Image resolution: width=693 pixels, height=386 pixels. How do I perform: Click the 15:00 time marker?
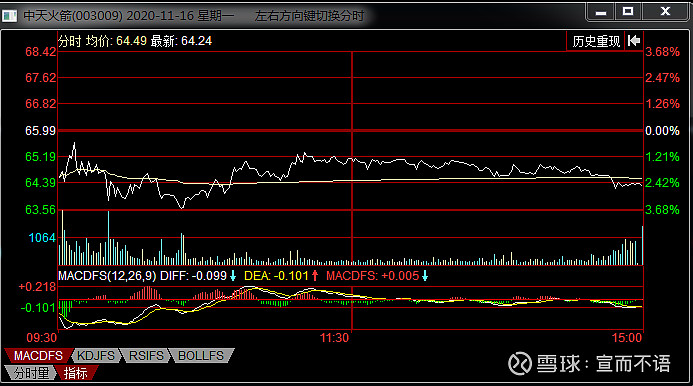tap(627, 338)
